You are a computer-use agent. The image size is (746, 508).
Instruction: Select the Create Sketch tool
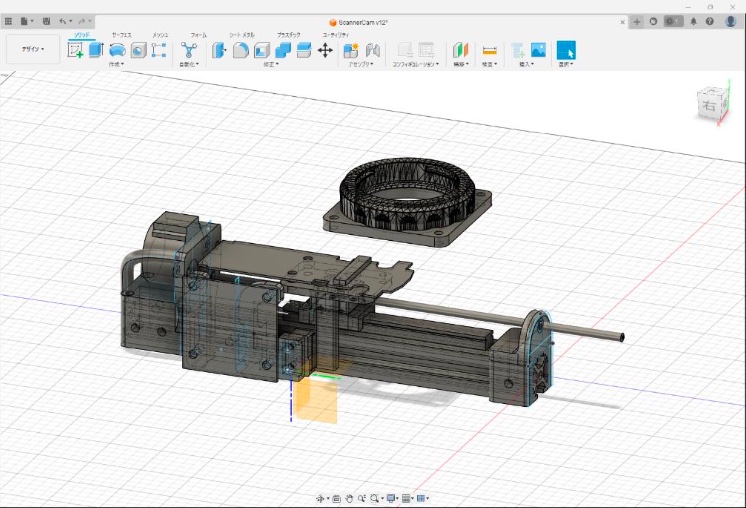(75, 50)
